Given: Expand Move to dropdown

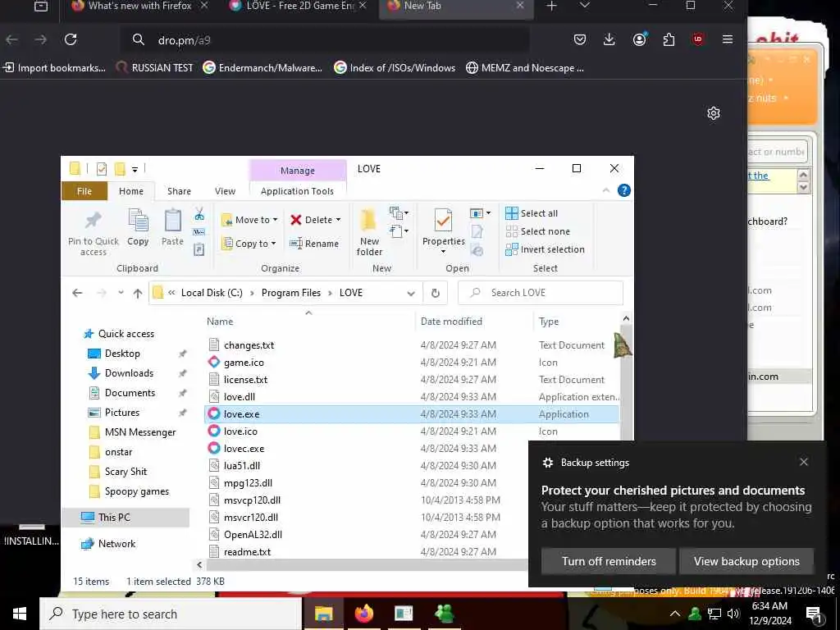Looking at the screenshot, I should 276,220.
